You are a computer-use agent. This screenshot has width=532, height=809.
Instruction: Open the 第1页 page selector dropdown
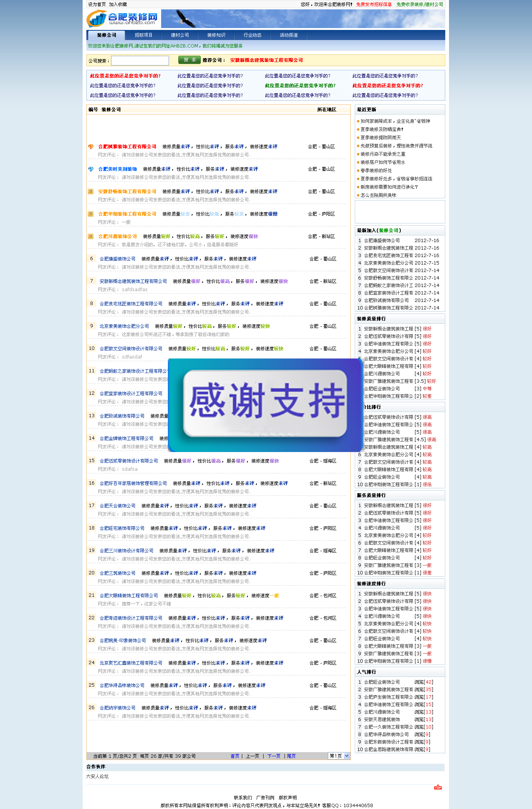tap(339, 756)
